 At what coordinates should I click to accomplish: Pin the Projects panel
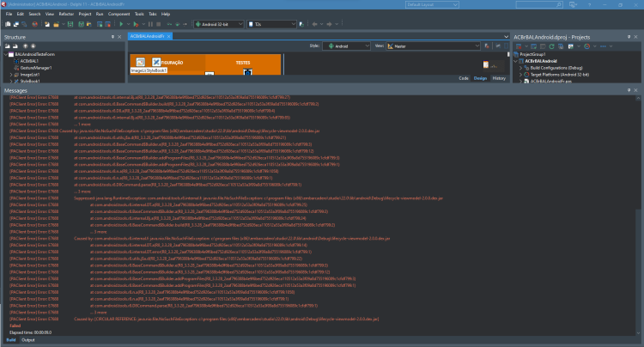(x=629, y=37)
